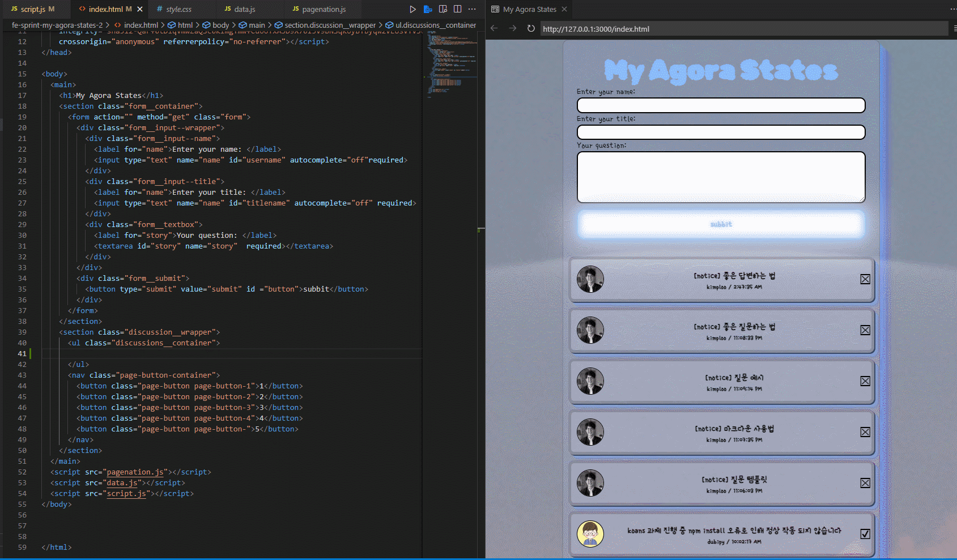Split the editor with the split icon
Screen dimensions: 957x560
coord(457,9)
